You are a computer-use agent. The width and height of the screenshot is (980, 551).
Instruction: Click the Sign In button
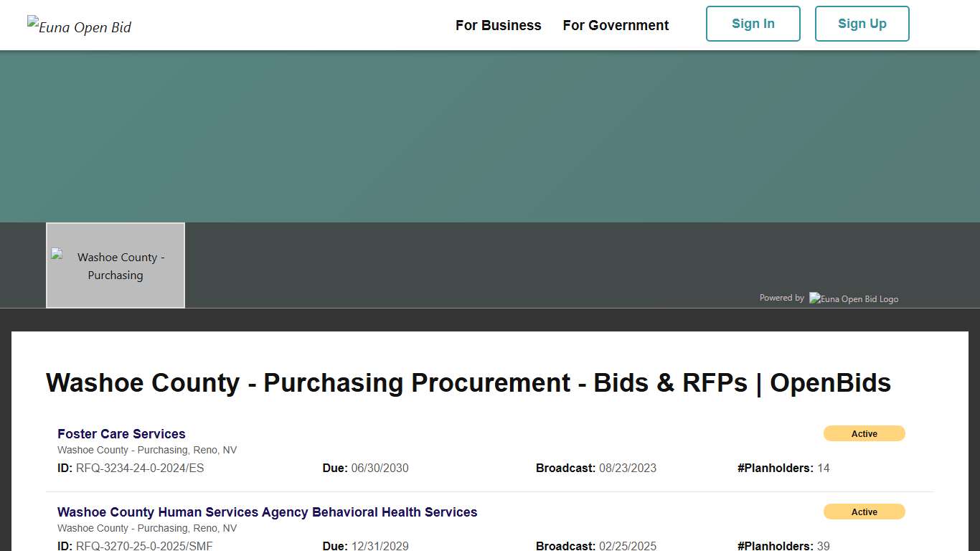753,23
